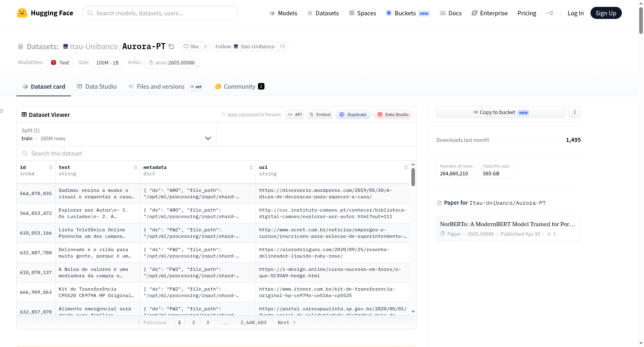Switch to Files and versions tab
This screenshot has height=347, width=644.
[166, 86]
